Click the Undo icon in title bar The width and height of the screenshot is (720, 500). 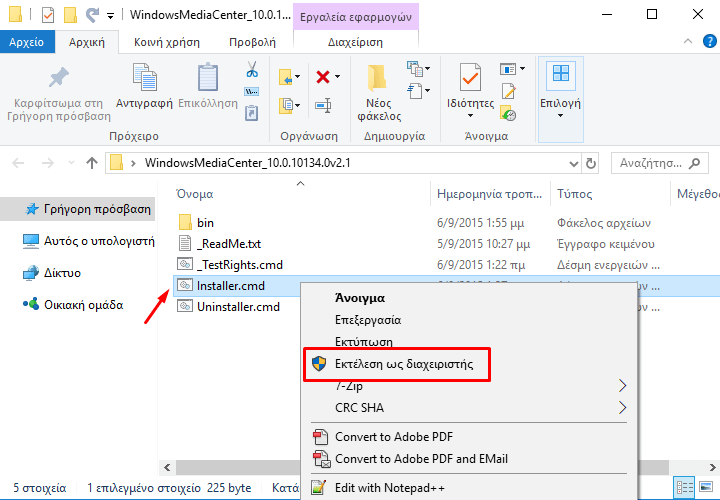click(93, 15)
